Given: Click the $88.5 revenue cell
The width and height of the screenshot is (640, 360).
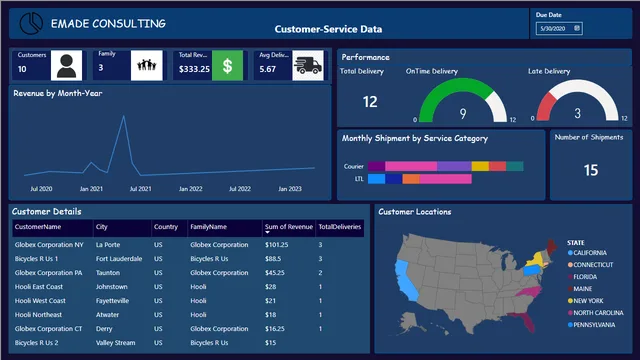Looking at the screenshot, I should 273,259.
